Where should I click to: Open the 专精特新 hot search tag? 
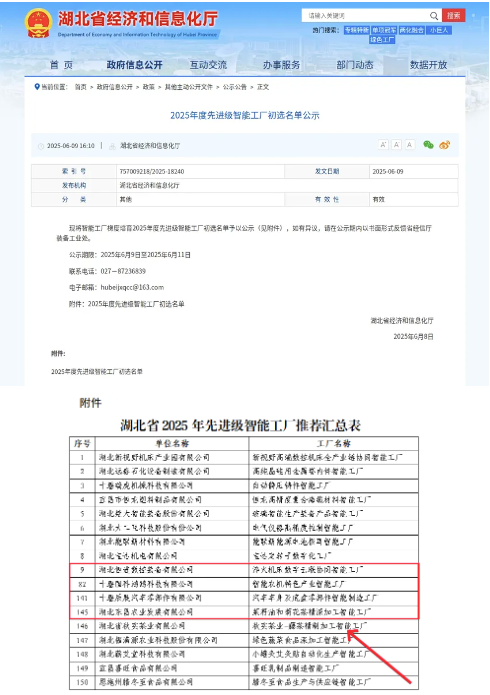point(357,30)
